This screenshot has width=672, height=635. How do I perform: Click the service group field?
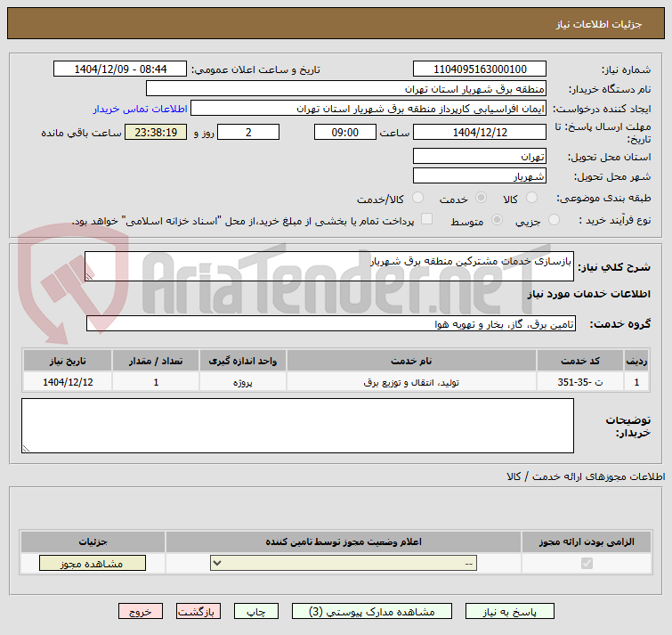coord(331,323)
